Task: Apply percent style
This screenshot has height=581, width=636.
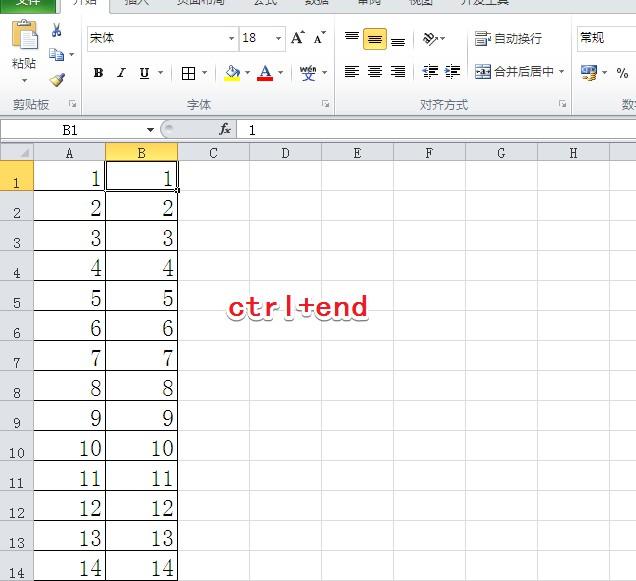Action: (x=622, y=73)
